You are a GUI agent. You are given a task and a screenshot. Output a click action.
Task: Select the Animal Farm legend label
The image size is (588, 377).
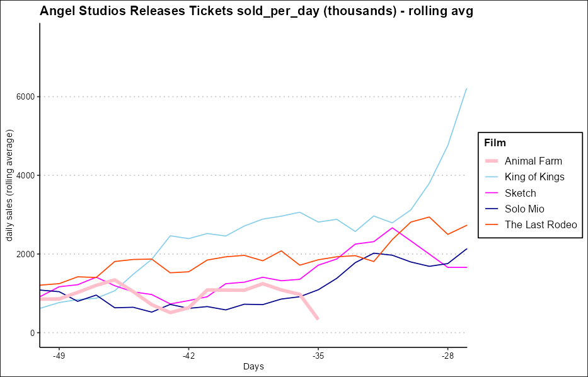coord(533,161)
